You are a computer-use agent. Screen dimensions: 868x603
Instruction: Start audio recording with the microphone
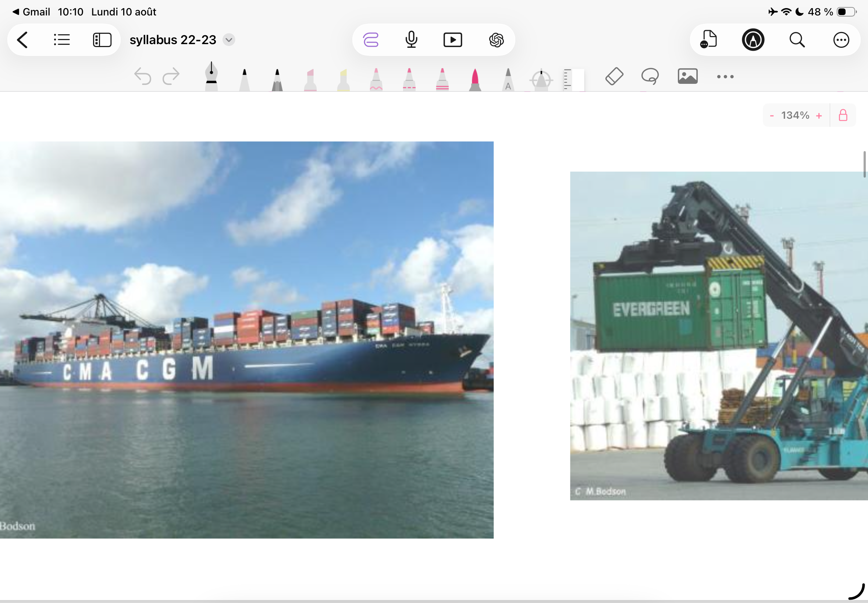point(412,40)
